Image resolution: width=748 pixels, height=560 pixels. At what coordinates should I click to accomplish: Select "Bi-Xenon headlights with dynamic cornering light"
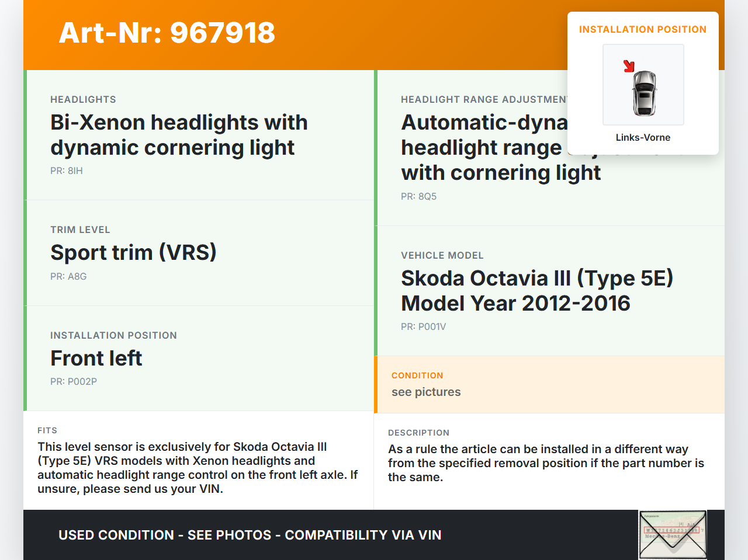[x=179, y=135]
